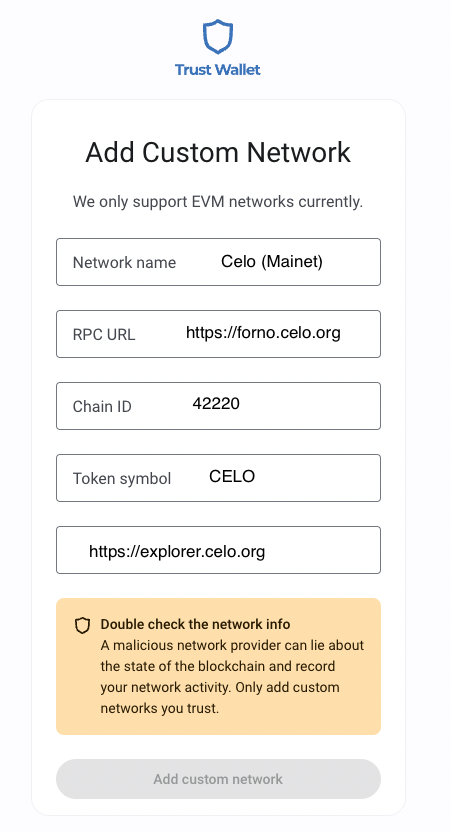
Task: Click the Add Custom Network heading
Action: 218,152
